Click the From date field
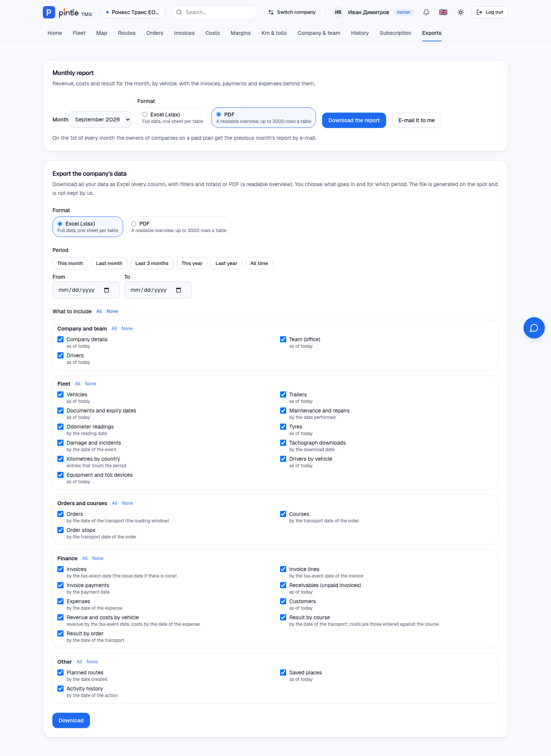The height and width of the screenshot is (756, 551). pos(86,290)
